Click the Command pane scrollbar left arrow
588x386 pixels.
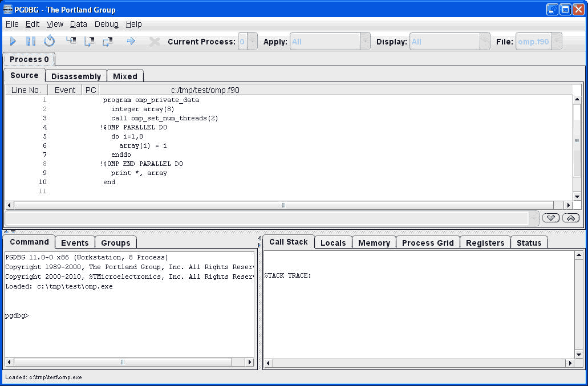tap(10, 362)
